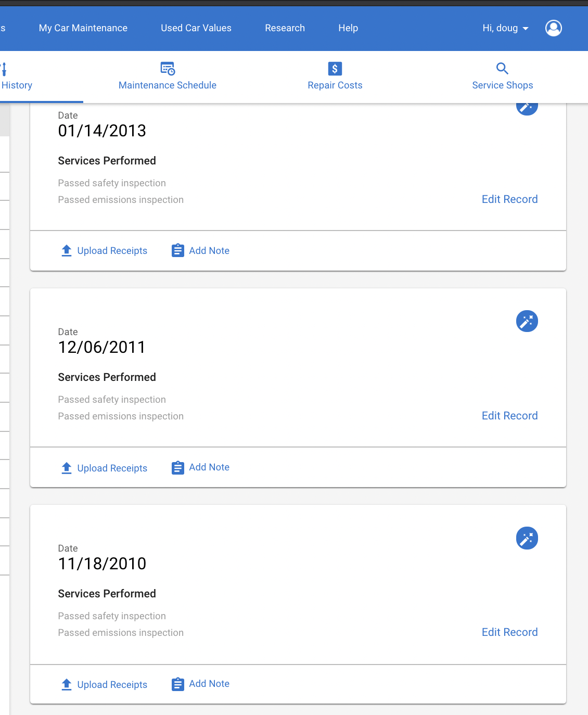Click upload arrow icon in 11/18/2010 record
This screenshot has height=715, width=588.
67,685
